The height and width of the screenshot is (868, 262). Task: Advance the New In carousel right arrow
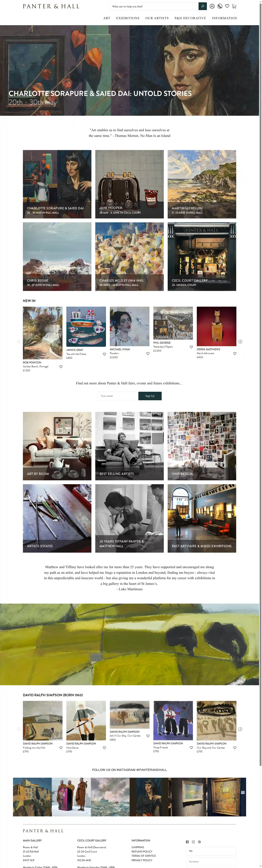240,341
